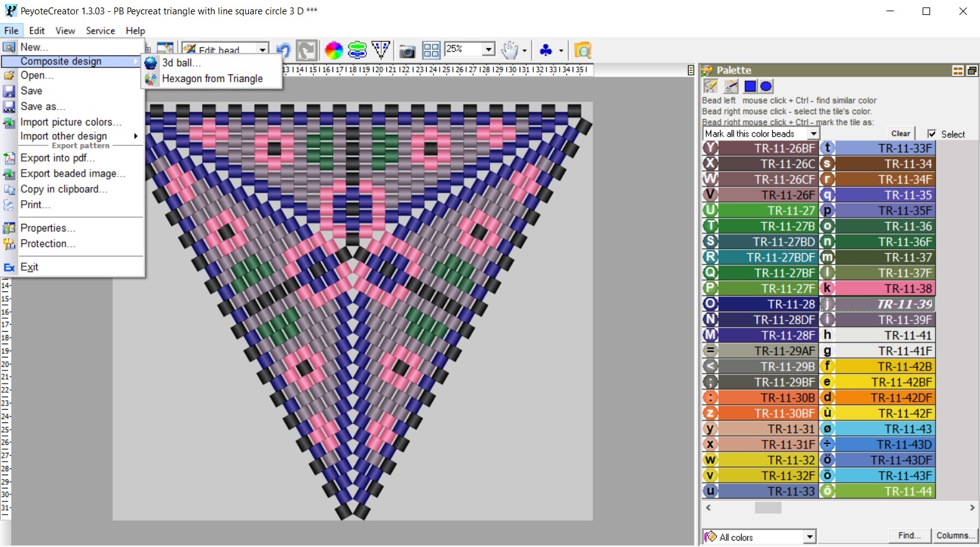The height and width of the screenshot is (547, 980).
Task: Click 'Export into pdf...' in File menu
Action: click(57, 158)
